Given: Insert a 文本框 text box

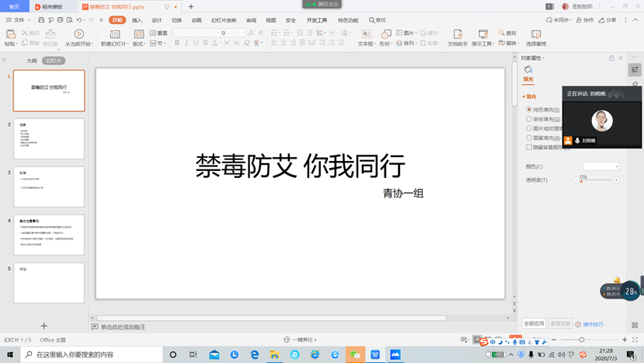Looking at the screenshot, I should point(366,33).
